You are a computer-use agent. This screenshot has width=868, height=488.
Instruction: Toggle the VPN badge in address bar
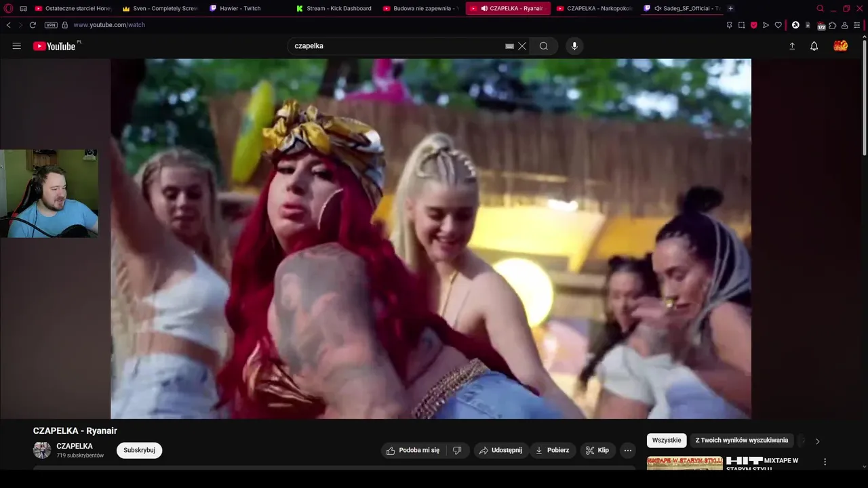pos(51,25)
